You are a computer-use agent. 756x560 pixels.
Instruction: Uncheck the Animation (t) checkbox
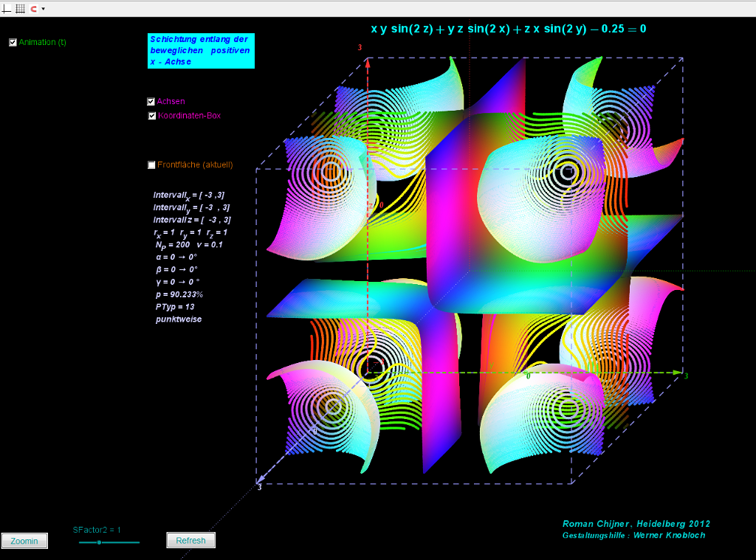[x=13, y=43]
